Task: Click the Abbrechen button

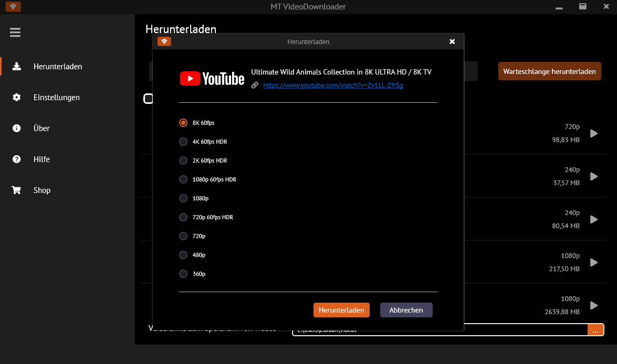Action: coord(406,310)
